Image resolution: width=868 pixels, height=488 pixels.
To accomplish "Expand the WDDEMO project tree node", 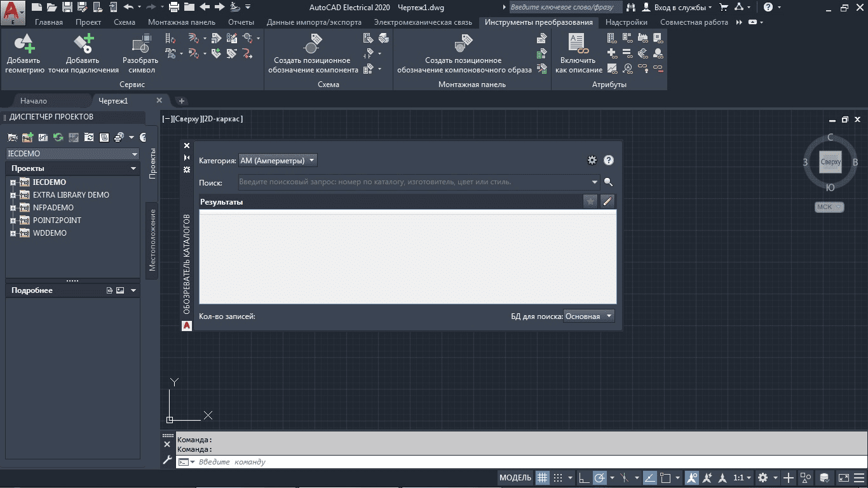I will [x=12, y=233].
